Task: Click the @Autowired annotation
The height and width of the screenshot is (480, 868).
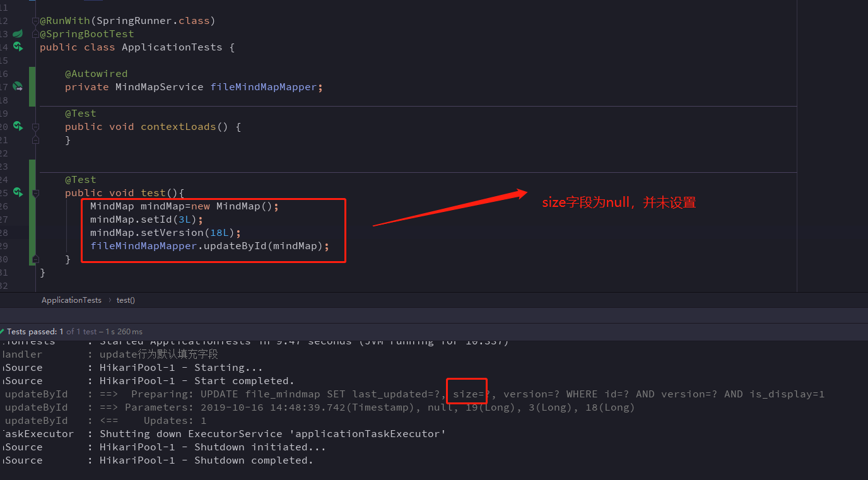Action: tap(96, 74)
